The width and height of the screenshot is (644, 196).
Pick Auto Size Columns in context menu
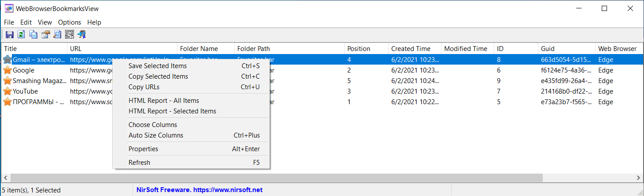[156, 135]
